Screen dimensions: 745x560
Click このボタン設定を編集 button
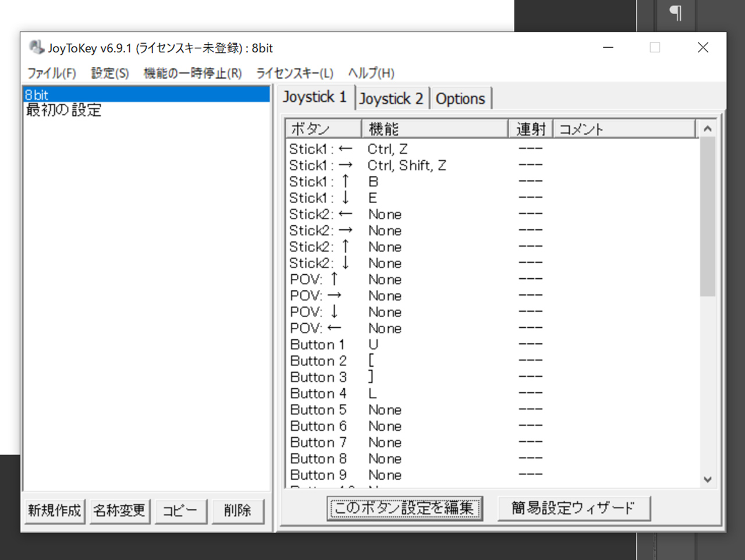point(404,508)
